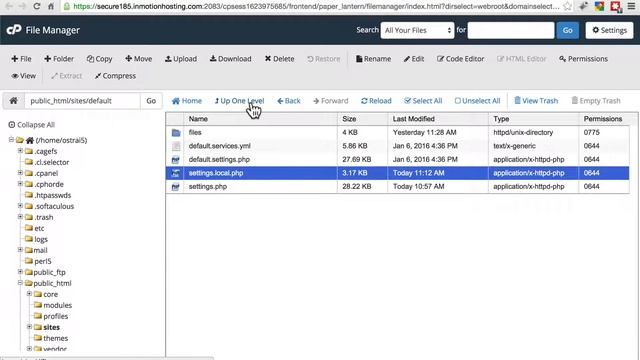Unselect All files
The image size is (640, 360).
coord(477,101)
